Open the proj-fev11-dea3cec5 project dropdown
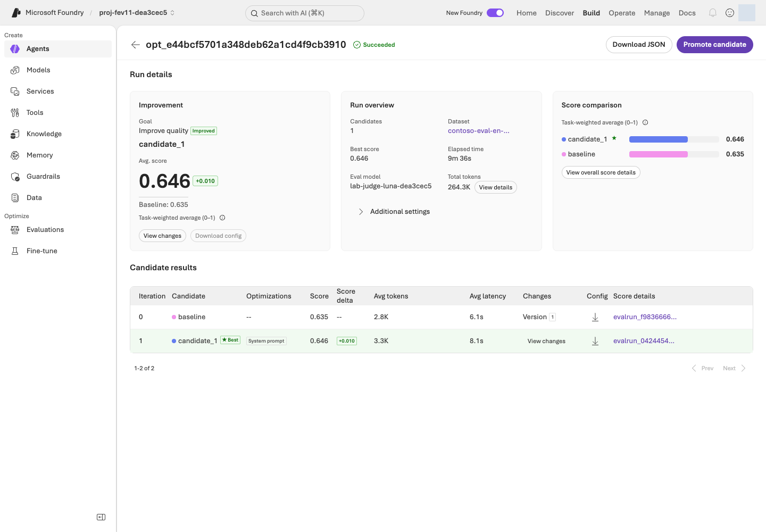The width and height of the screenshot is (766, 532). [137, 13]
